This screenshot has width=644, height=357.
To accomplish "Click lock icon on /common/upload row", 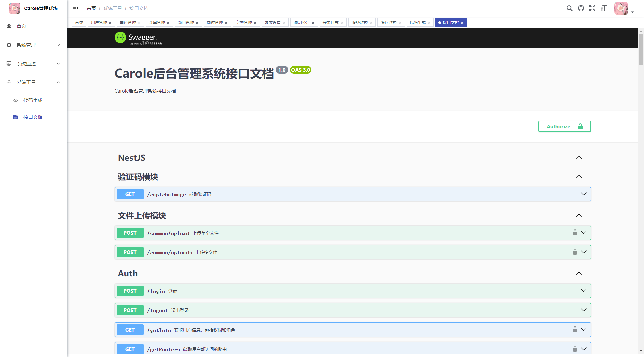I will [575, 232].
